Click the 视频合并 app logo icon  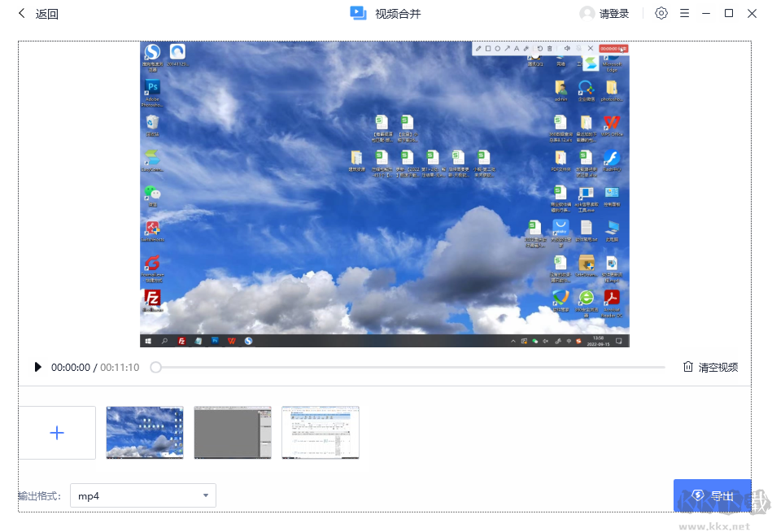coord(358,12)
